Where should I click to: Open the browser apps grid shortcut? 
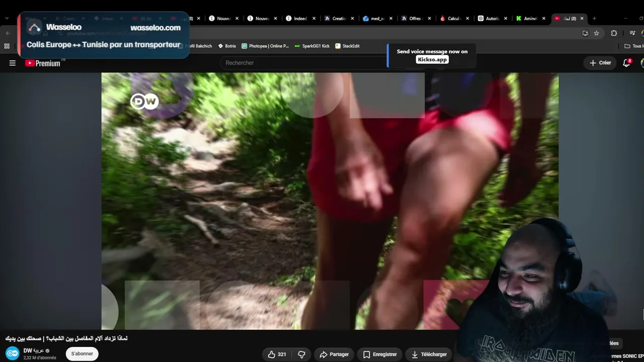click(x=7, y=46)
